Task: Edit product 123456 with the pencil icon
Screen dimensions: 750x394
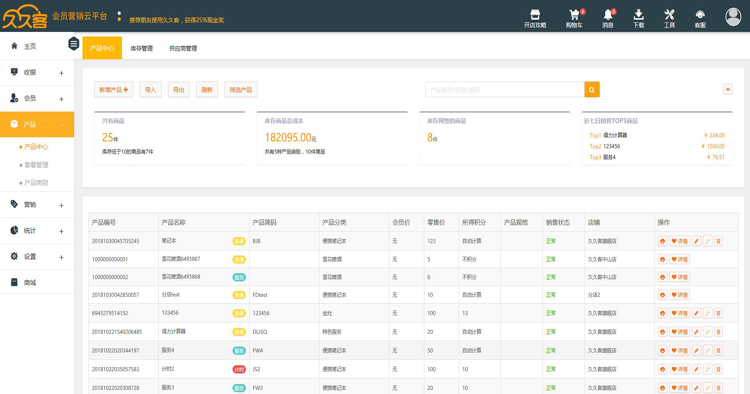Action: (x=696, y=313)
